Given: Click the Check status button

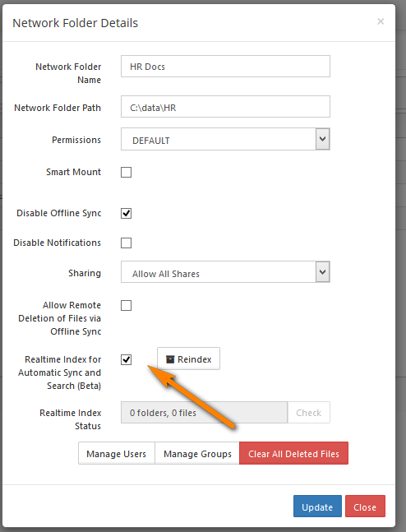Looking at the screenshot, I should [309, 413].
